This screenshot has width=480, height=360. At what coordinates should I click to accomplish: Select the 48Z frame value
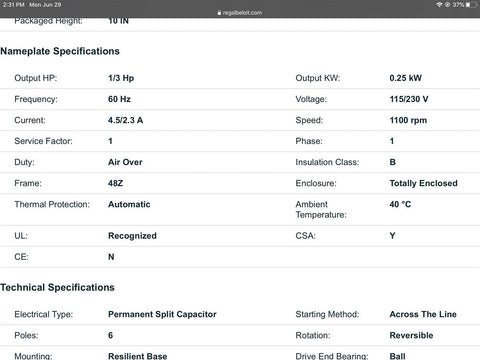click(x=115, y=183)
